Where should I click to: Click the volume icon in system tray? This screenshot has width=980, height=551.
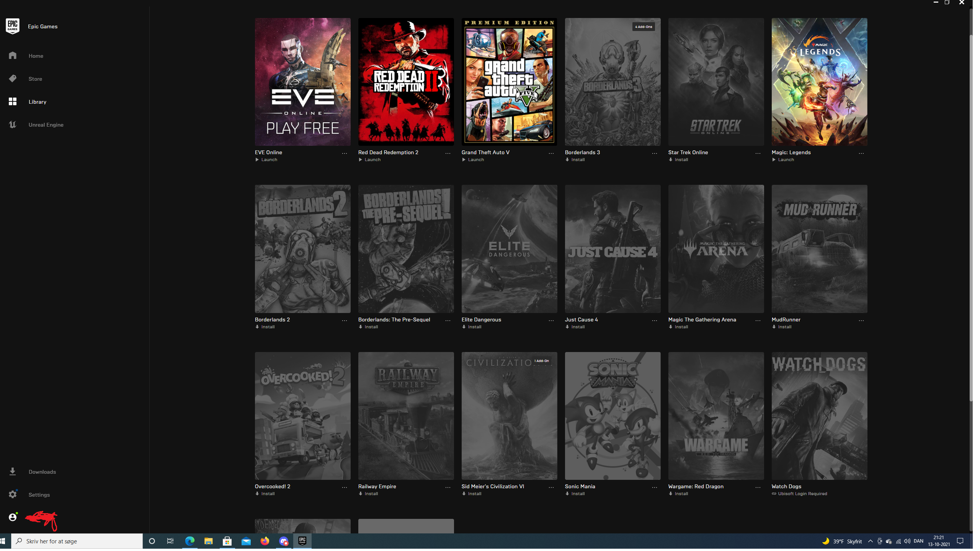click(907, 541)
